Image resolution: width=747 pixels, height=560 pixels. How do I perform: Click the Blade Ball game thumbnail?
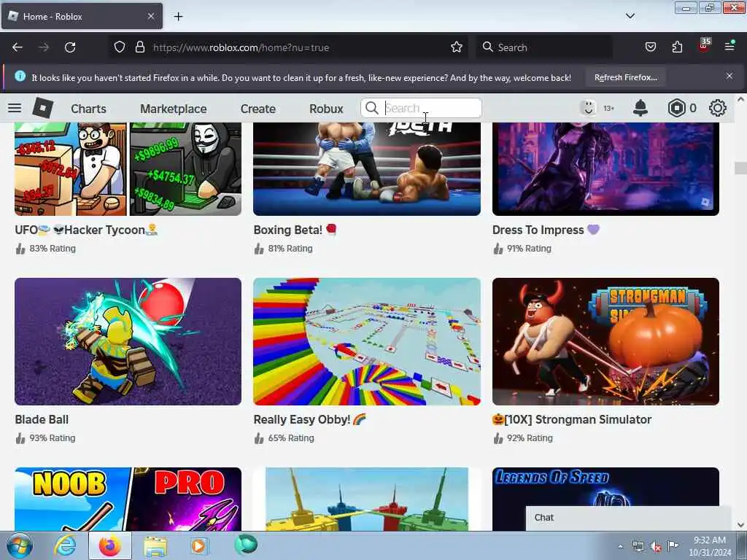[x=128, y=341]
